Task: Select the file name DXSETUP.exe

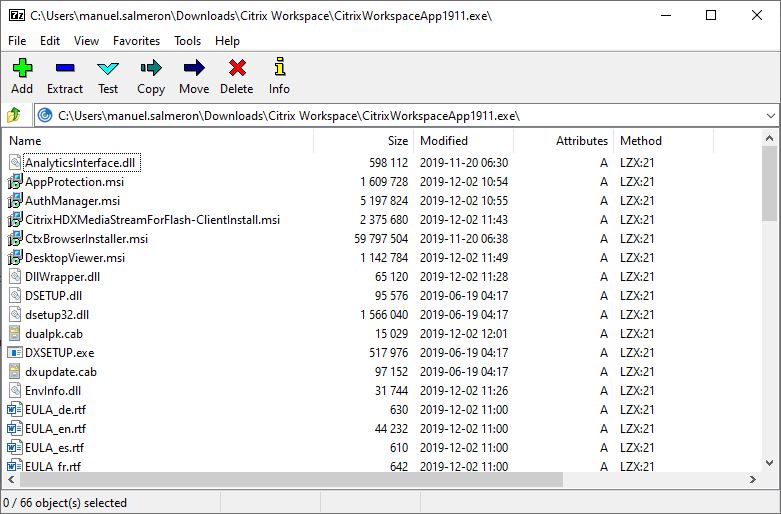Action: point(60,353)
